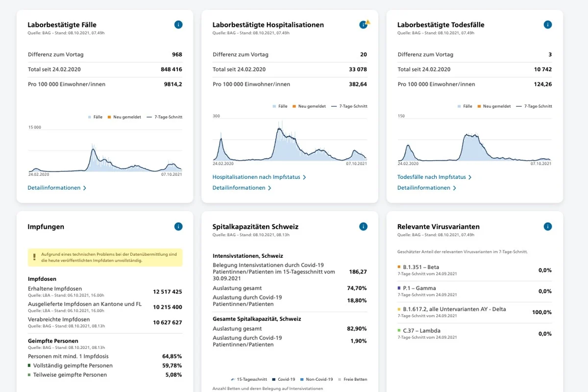Click the Todesfälle area chart
Viewport: 588px width, 392px height.
tap(474, 140)
